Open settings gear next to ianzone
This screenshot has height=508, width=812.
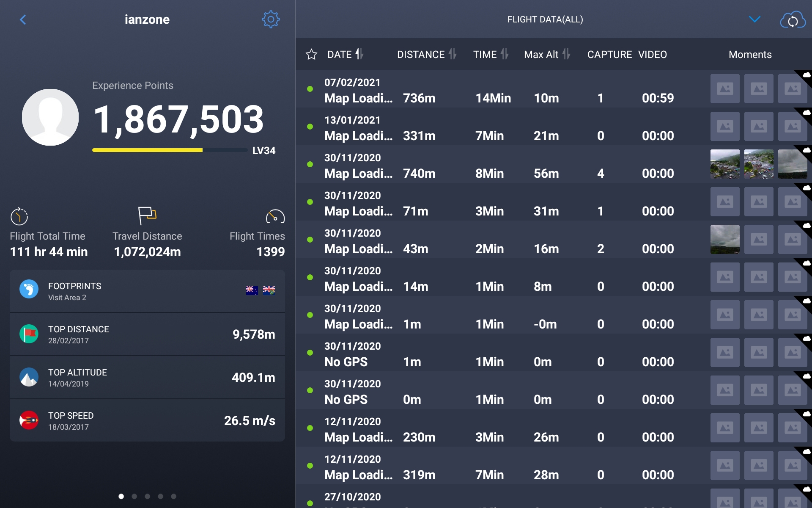pos(271,19)
